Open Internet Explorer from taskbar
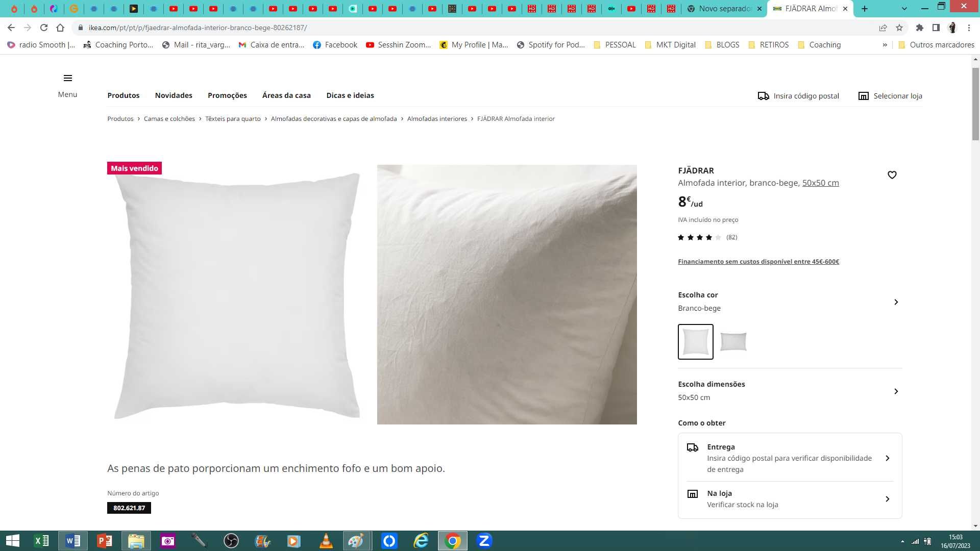 click(x=421, y=541)
